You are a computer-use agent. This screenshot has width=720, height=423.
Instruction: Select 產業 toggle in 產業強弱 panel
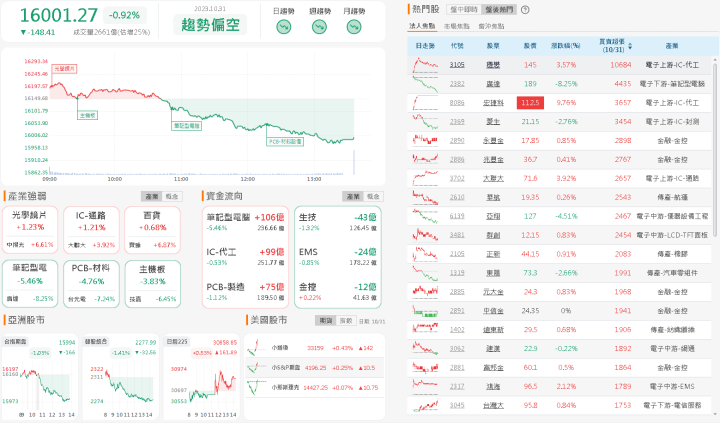(152, 197)
